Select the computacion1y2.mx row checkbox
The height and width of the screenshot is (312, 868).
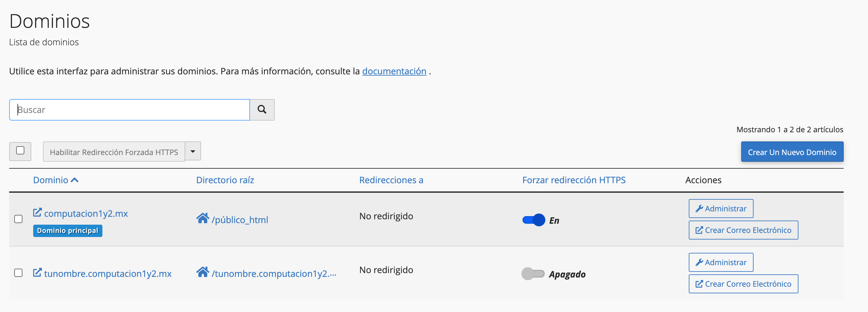[x=19, y=219]
